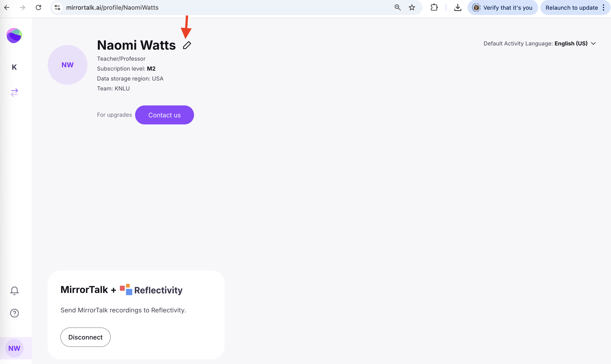Go back to the previous page
This screenshot has height=364, width=611.
pyautogui.click(x=7, y=8)
